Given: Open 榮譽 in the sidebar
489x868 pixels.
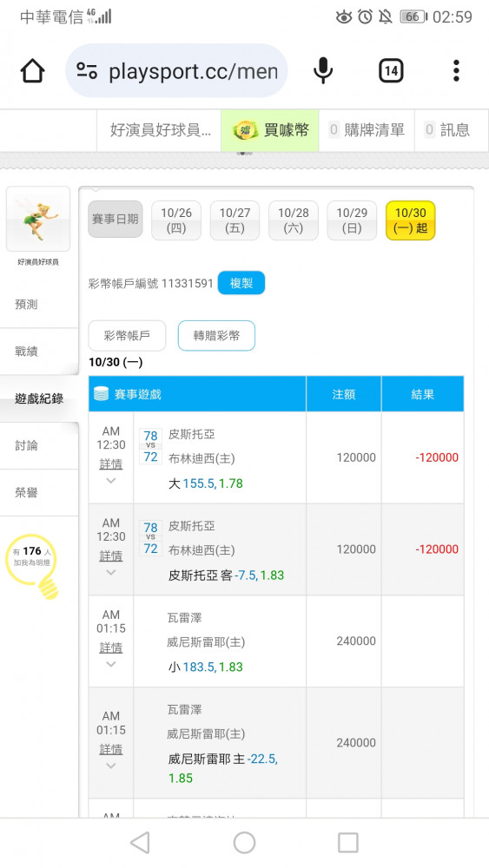Looking at the screenshot, I should tap(39, 493).
